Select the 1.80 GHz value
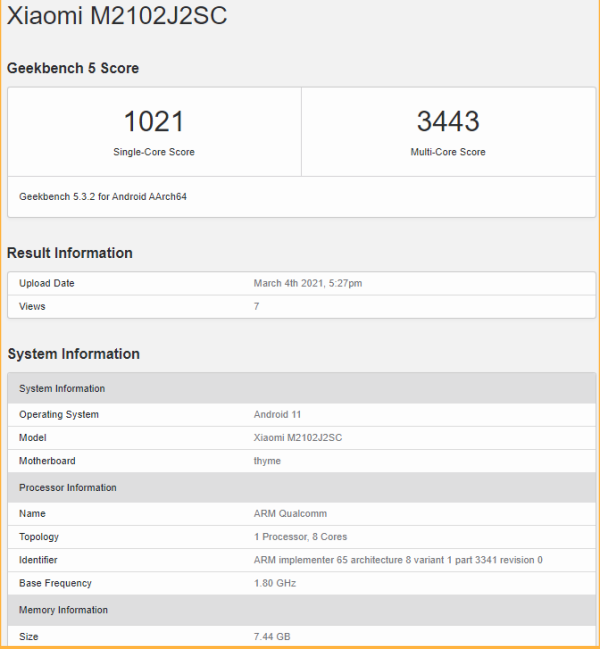The image size is (600, 649). [x=275, y=583]
